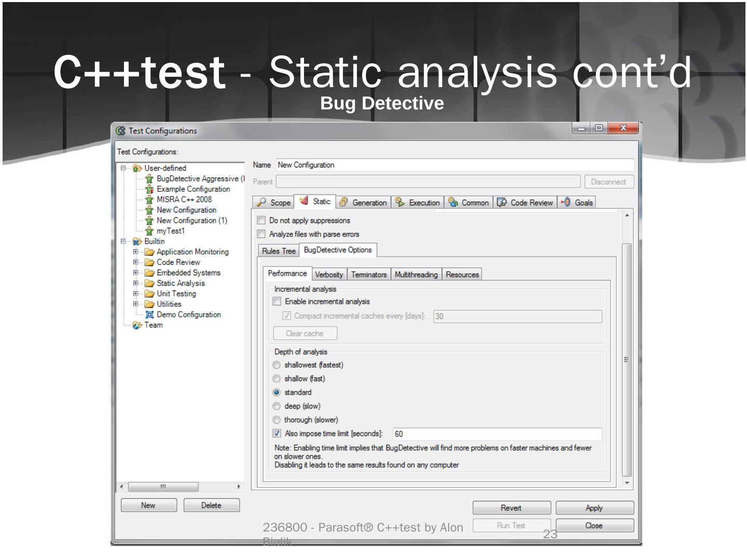Expand the Utilities tree node
Image resolution: width=747 pixels, height=560 pixels.
tap(136, 304)
